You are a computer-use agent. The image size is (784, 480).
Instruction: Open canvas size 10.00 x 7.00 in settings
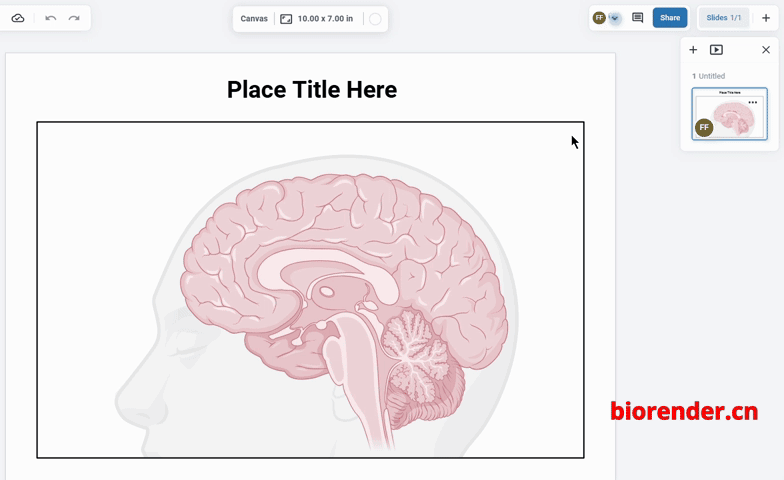[316, 18]
